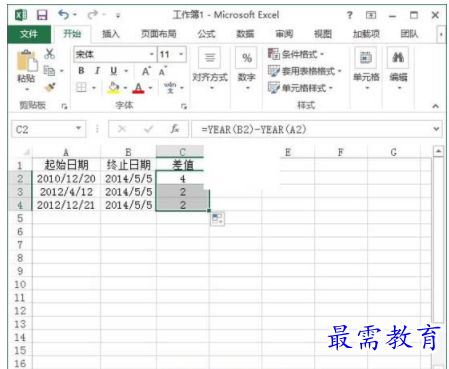The height and width of the screenshot is (369, 449).
Task: Switch to the 加载项 Add-ins tab
Action: pos(366,34)
